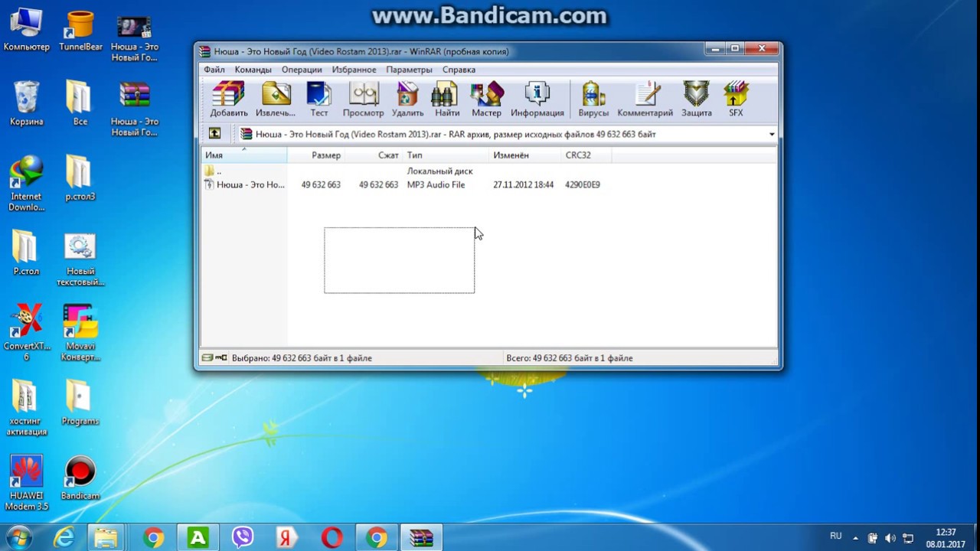Sort by the Размер column header

316,155
